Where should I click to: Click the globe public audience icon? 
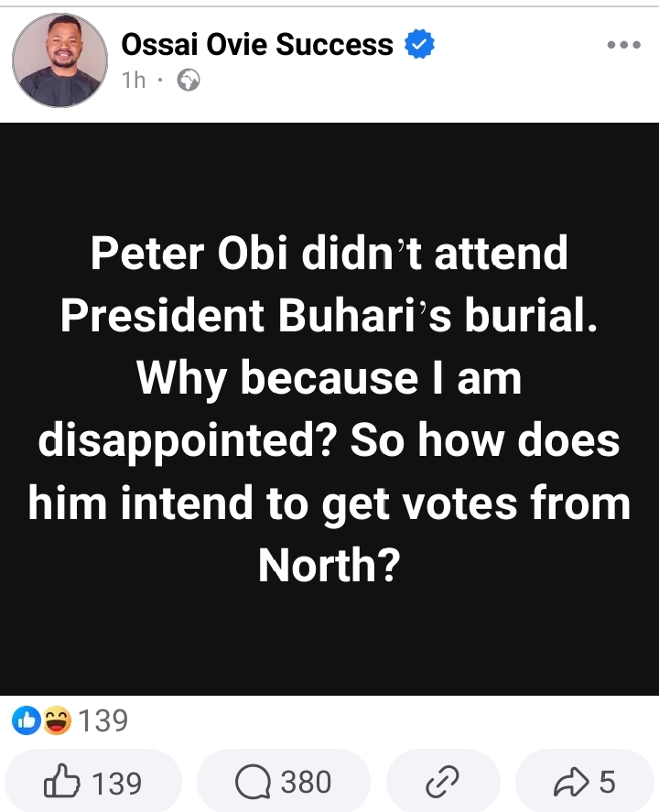[189, 81]
